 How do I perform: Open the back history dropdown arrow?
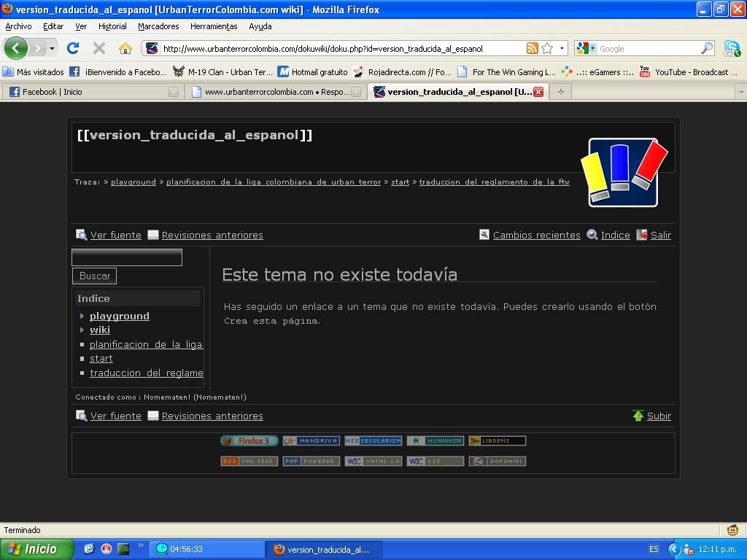52,49
